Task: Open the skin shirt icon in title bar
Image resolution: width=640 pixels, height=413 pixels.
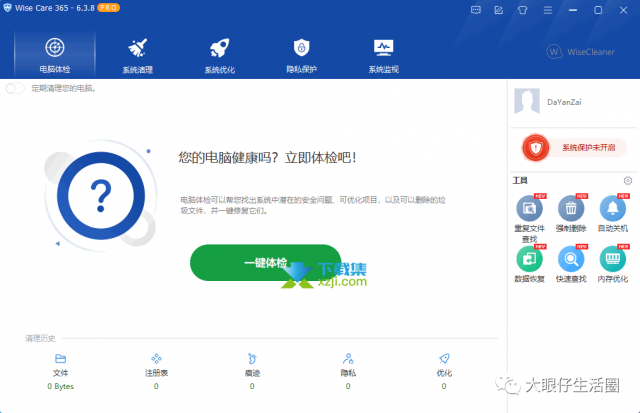Action: point(522,10)
